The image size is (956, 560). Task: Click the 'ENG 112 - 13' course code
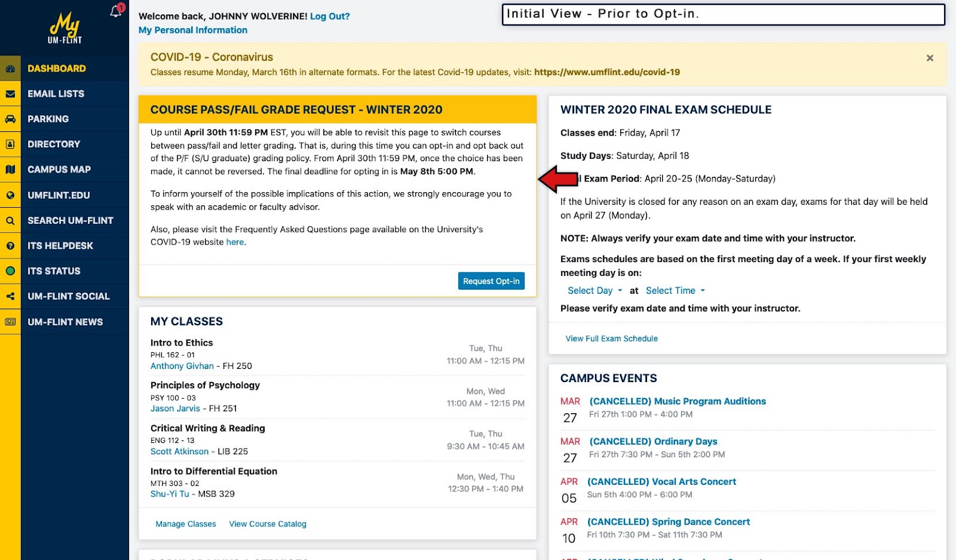click(173, 441)
